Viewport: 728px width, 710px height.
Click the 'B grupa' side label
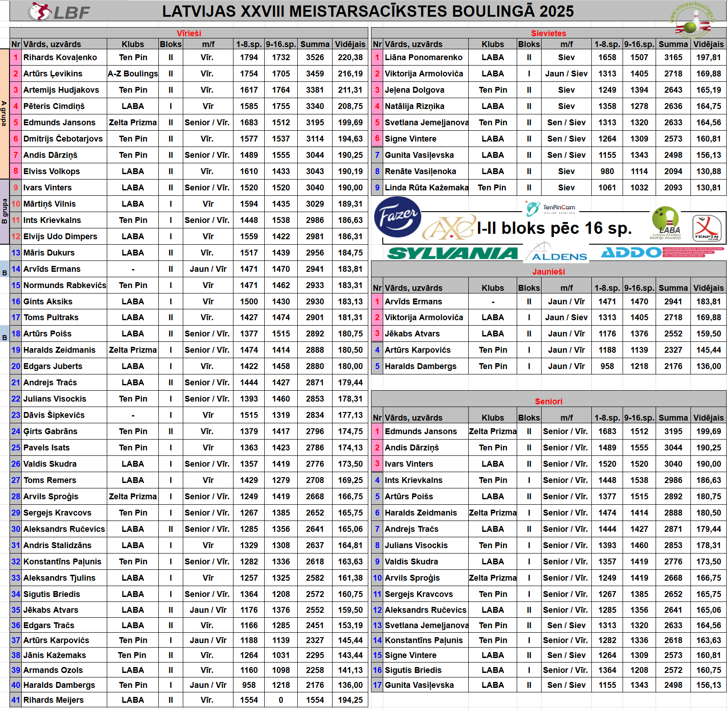[4, 212]
